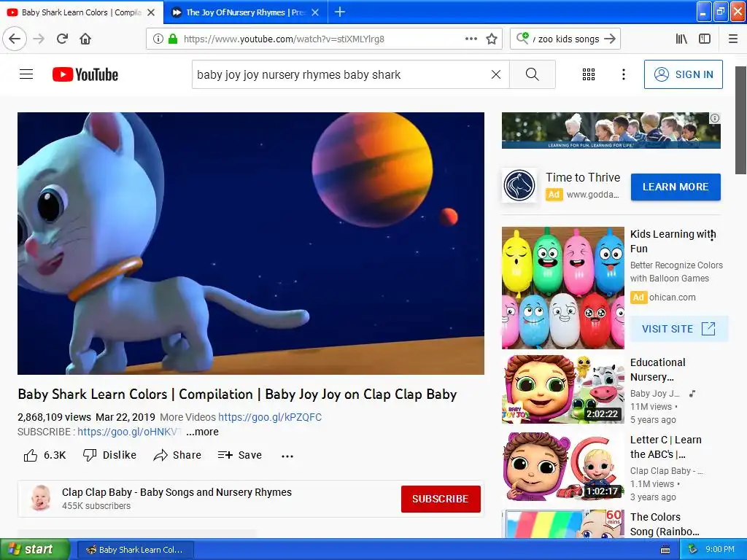The image size is (747, 560).
Task: Open page actions three-dot menu in address bar
Action: (x=471, y=39)
